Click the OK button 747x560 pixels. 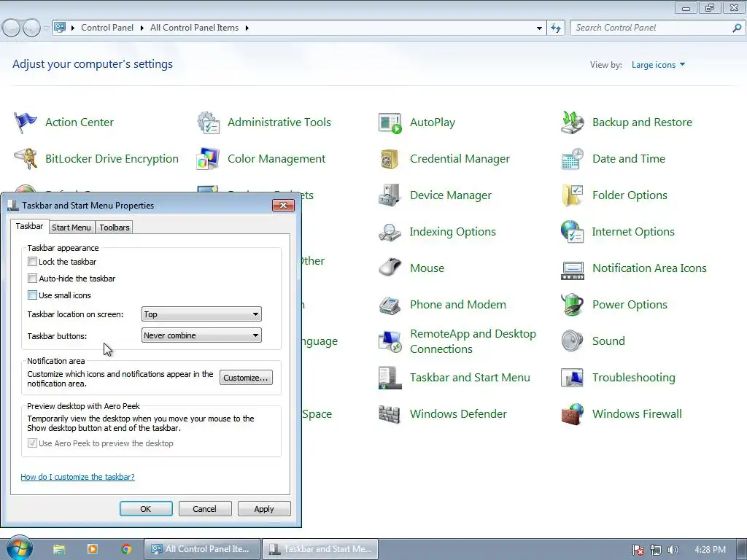(146, 509)
